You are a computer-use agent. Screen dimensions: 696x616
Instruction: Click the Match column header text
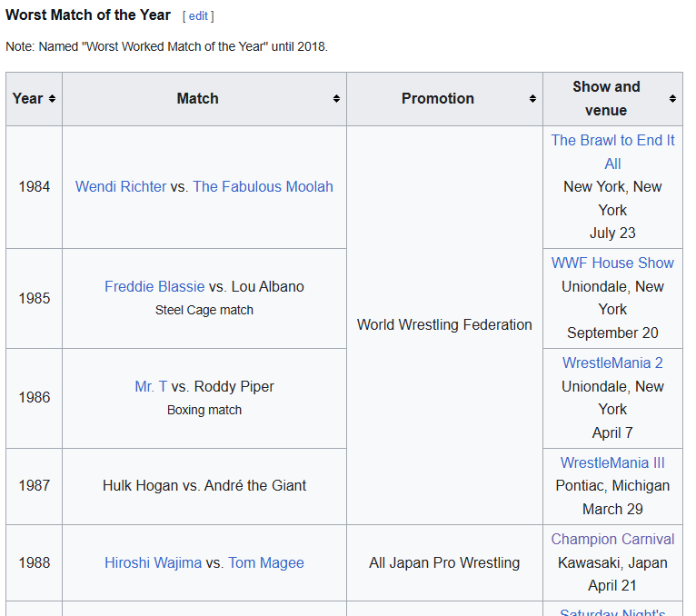point(197,98)
